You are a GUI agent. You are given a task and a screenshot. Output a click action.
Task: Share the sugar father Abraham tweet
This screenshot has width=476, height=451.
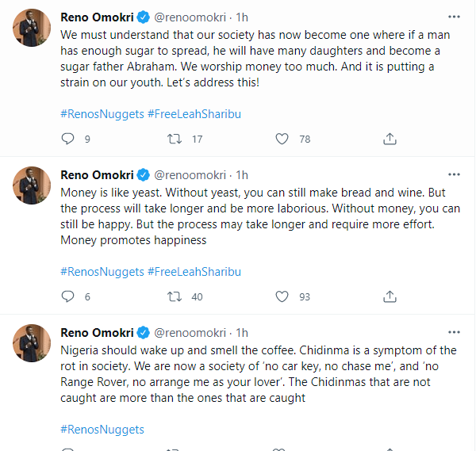[x=390, y=139]
